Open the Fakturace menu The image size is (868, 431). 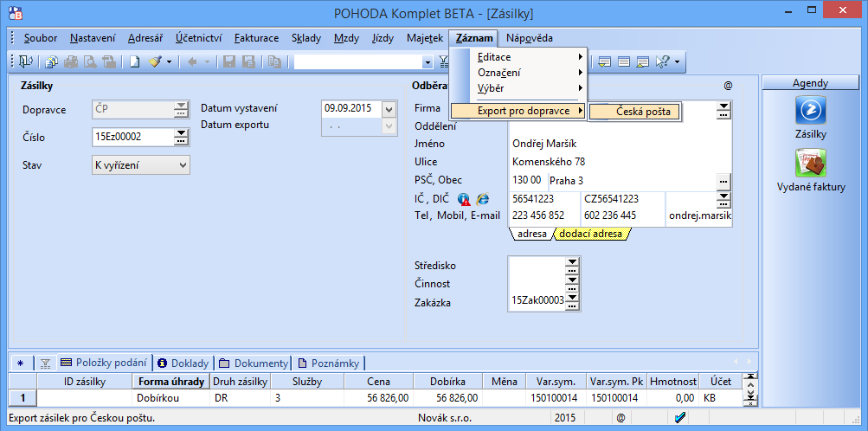pos(256,38)
